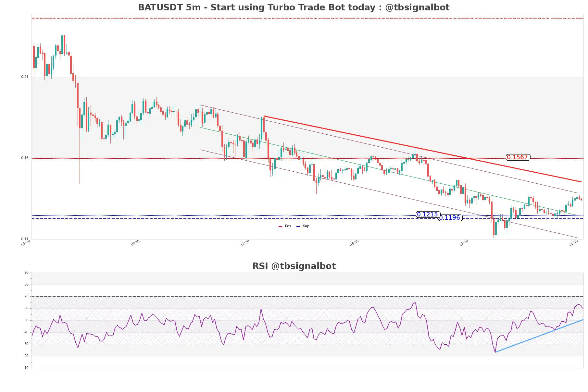Click the first 19:30 time axis label
Image resolution: width=588 pixels, height=392 pixels.
[135, 243]
